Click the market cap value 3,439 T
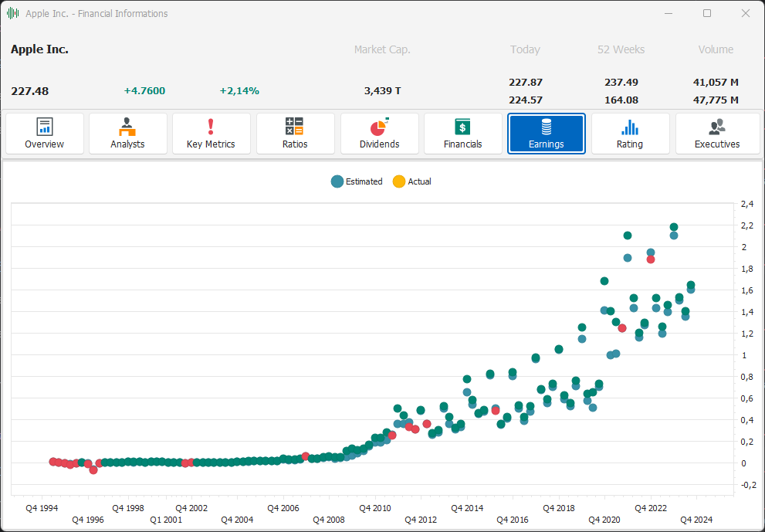The width and height of the screenshot is (765, 532). (x=383, y=91)
